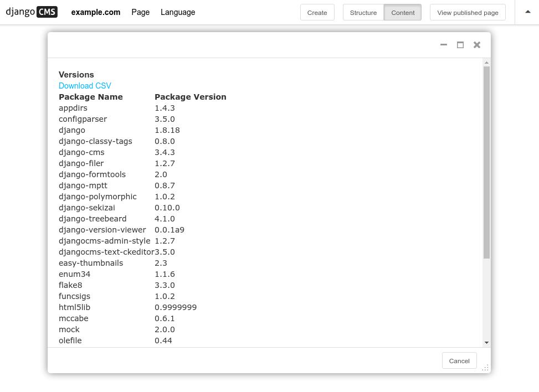The height and width of the screenshot is (392, 539).
Task: Minimize the Versions modal window
Action: point(444,45)
